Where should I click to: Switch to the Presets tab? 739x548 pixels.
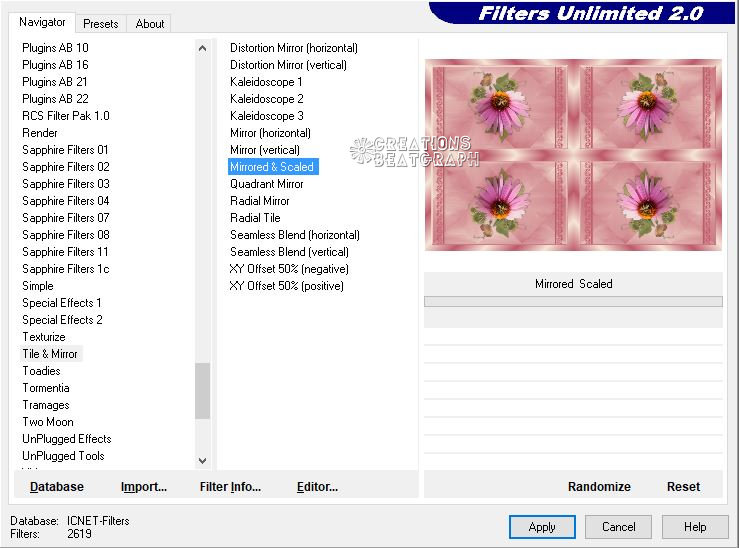coord(100,24)
